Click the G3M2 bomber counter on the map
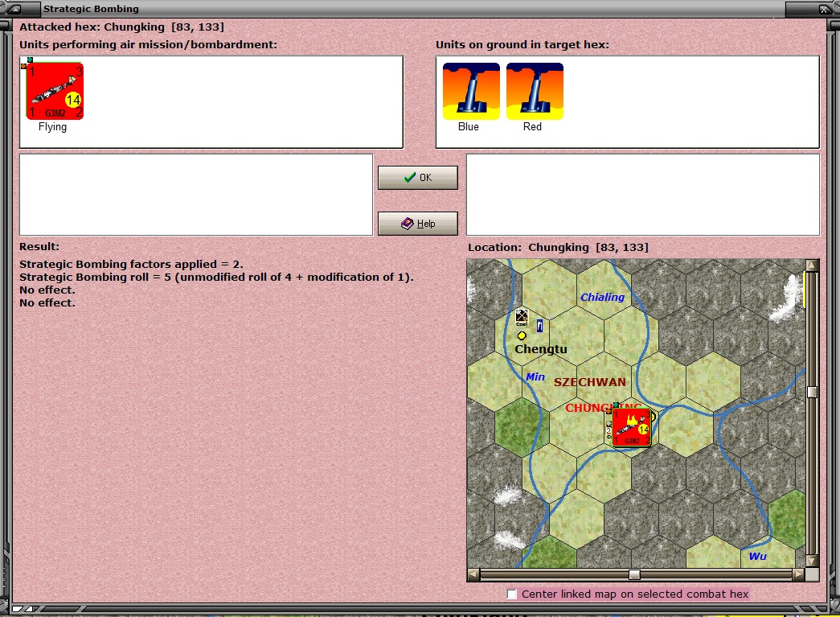This screenshot has height=617, width=840. tap(632, 427)
